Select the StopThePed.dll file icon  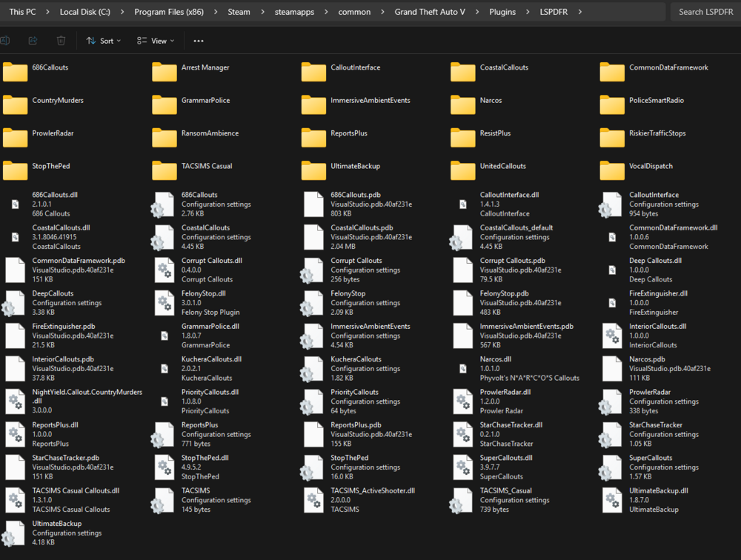pyautogui.click(x=165, y=467)
